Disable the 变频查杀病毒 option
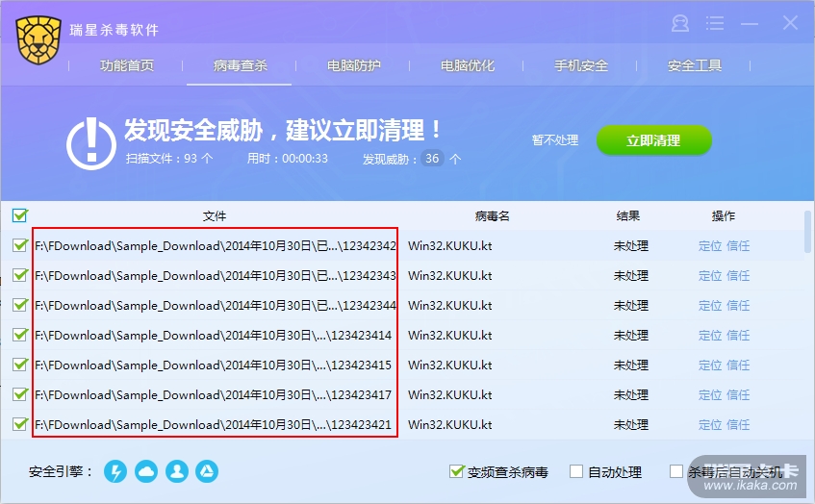This screenshot has width=815, height=504. (x=456, y=471)
